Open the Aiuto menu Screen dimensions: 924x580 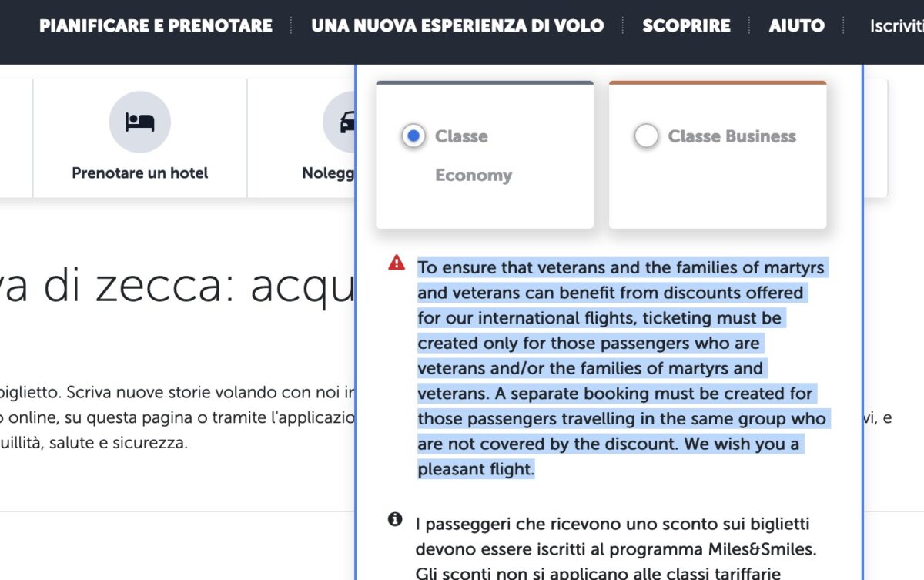coord(796,25)
